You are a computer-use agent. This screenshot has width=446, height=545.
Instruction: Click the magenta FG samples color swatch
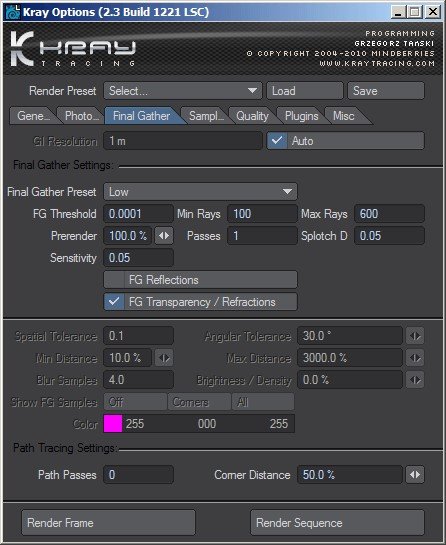click(x=113, y=424)
